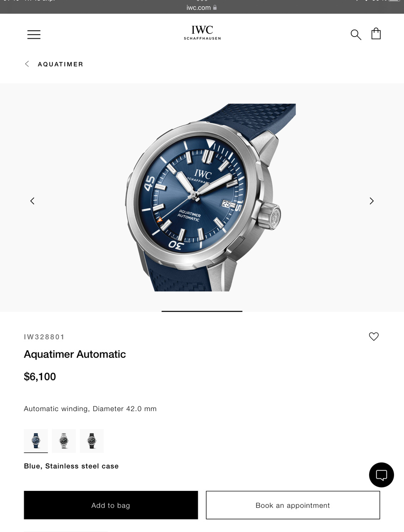Image resolution: width=404 pixels, height=532 pixels.
Task: Tap the iwc.com address bar
Action: click(x=202, y=7)
